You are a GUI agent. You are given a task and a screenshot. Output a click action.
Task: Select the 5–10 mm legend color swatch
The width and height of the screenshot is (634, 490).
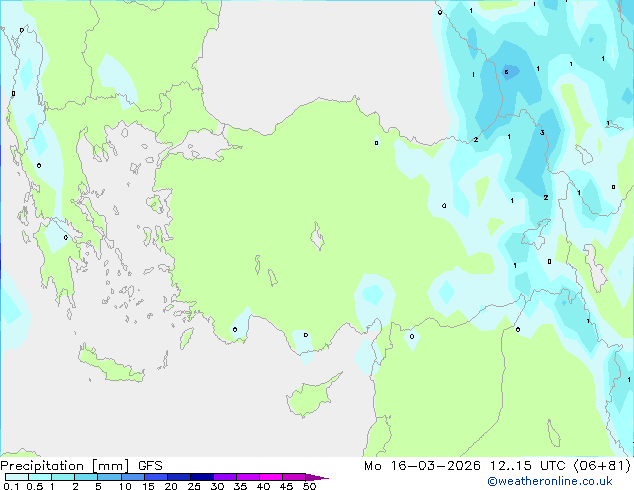pyautogui.click(x=109, y=477)
